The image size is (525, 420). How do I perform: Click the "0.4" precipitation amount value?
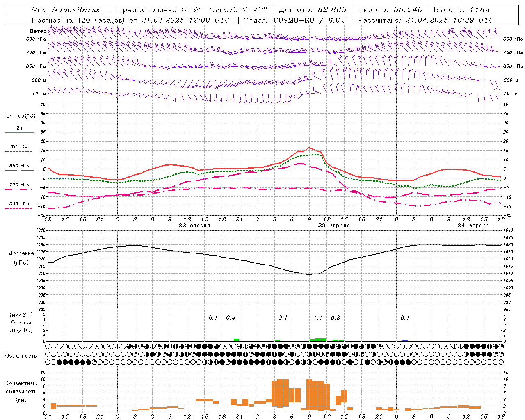pos(231,318)
